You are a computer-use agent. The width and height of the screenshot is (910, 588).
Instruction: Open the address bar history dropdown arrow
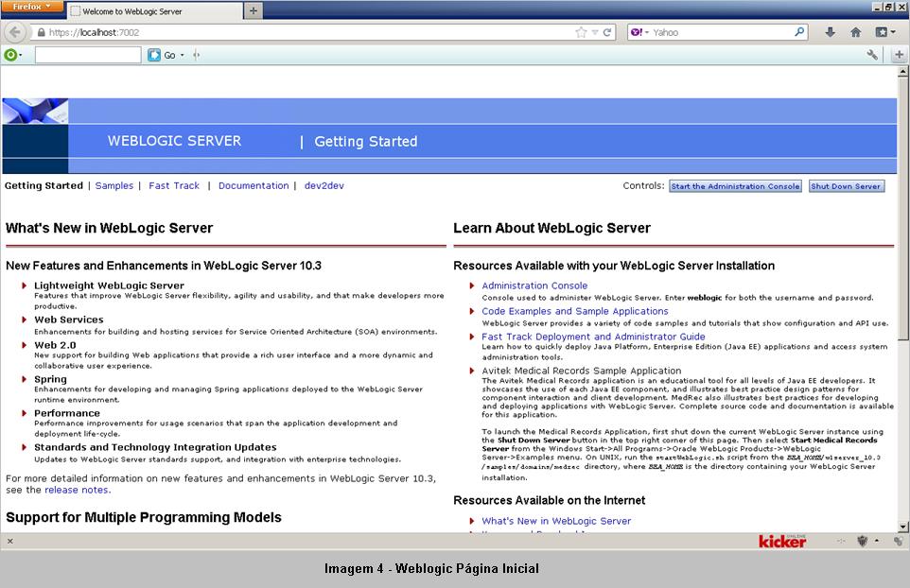(x=595, y=32)
